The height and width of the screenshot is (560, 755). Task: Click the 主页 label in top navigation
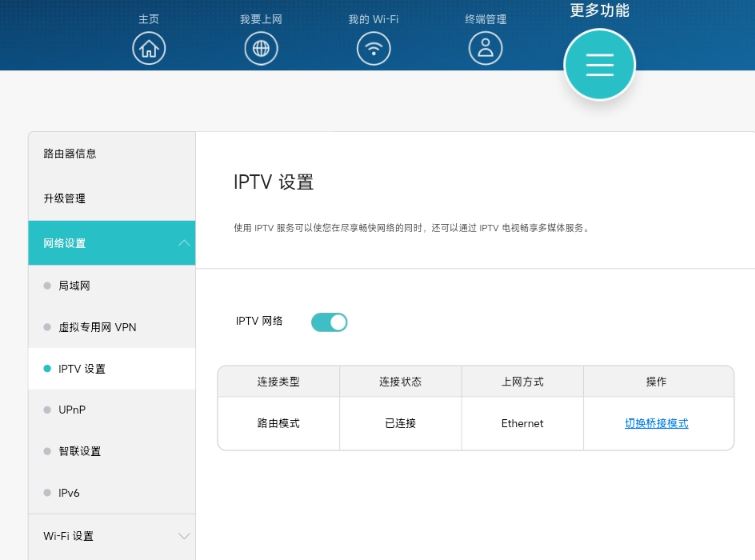click(149, 19)
